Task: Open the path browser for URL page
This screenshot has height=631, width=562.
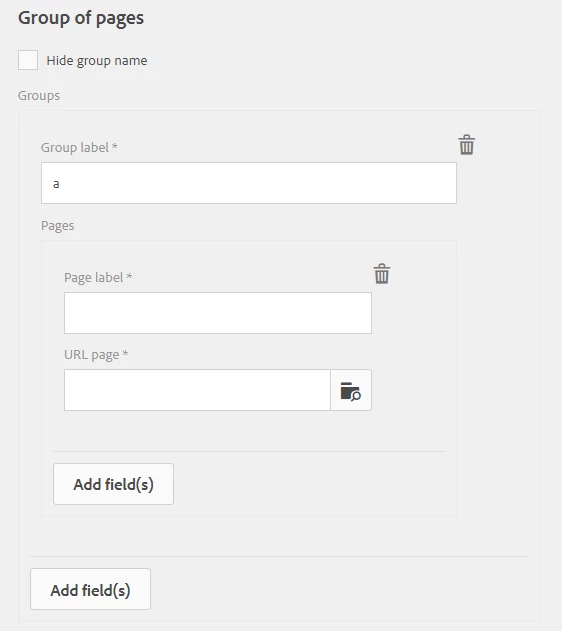Action: [x=351, y=390]
